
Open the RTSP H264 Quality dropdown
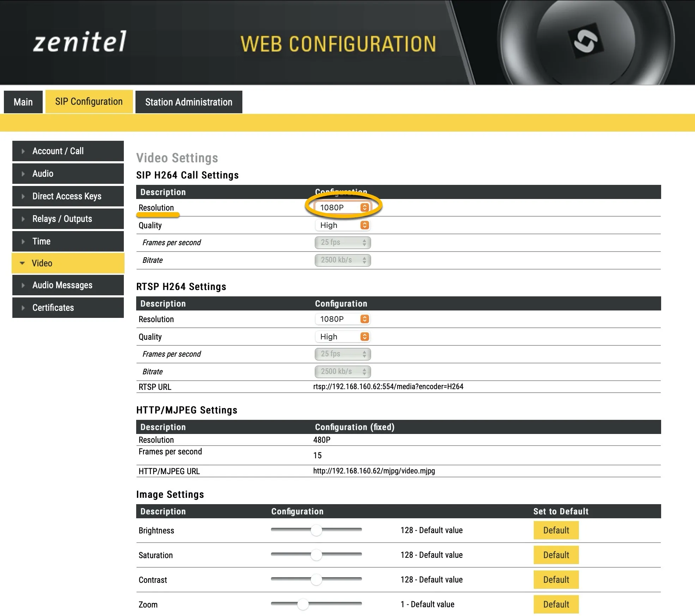click(343, 337)
